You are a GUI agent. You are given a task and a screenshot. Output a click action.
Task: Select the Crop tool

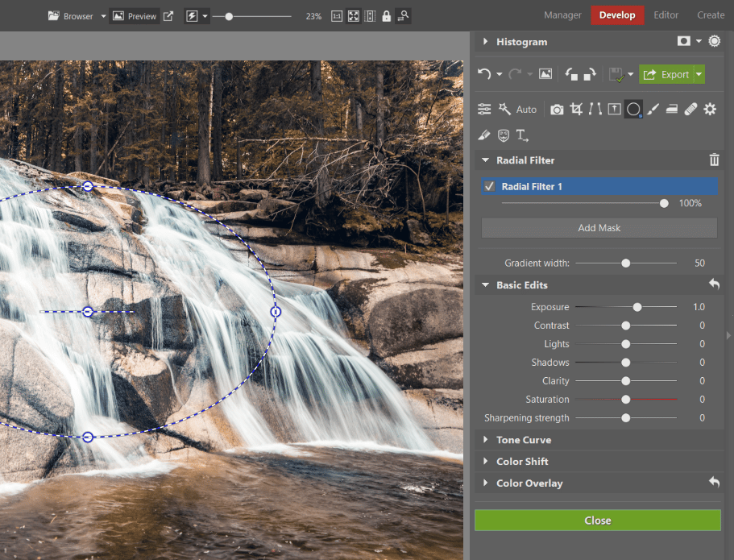point(576,110)
